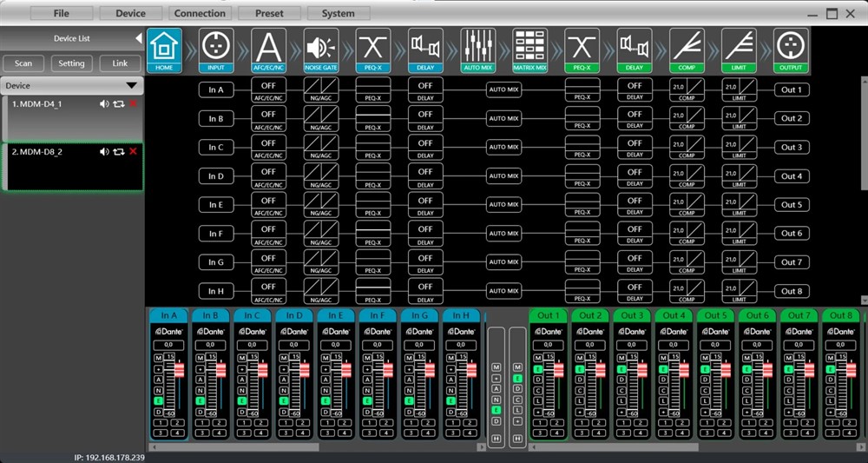The image size is (868, 463).
Task: Toggle green E button on Out 1
Action: coord(538,369)
